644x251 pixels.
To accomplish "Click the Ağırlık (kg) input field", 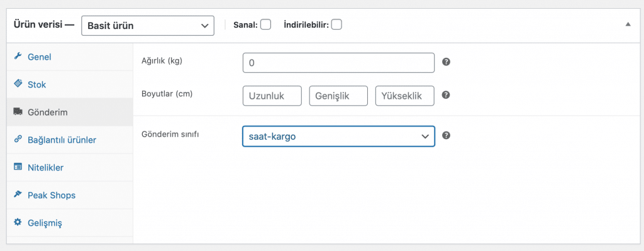I will (x=338, y=63).
